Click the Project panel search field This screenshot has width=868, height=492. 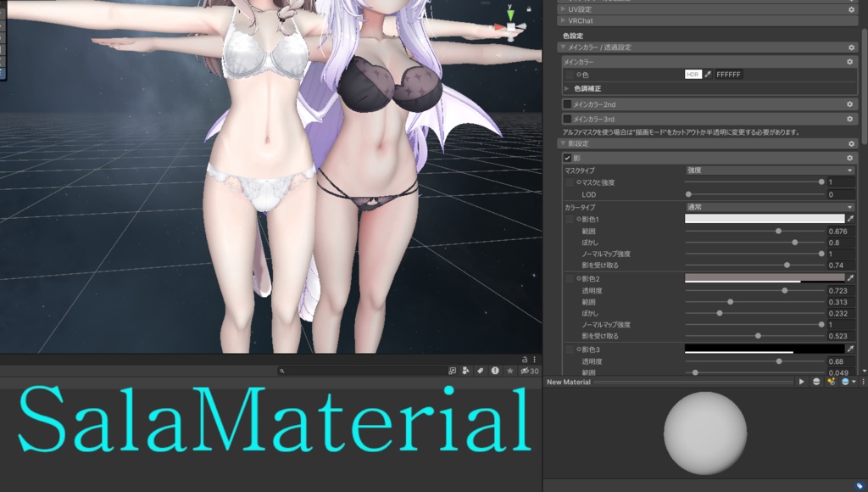coord(362,371)
